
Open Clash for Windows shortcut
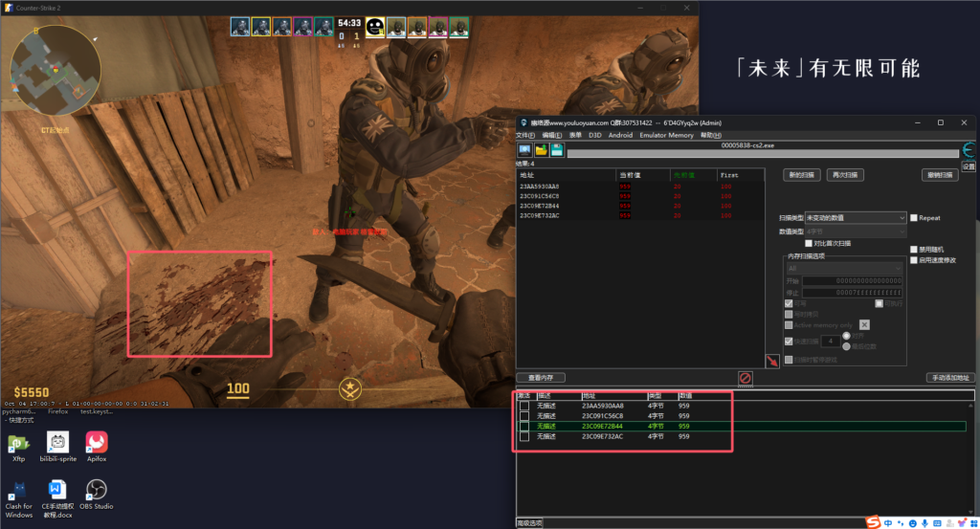[x=19, y=499]
